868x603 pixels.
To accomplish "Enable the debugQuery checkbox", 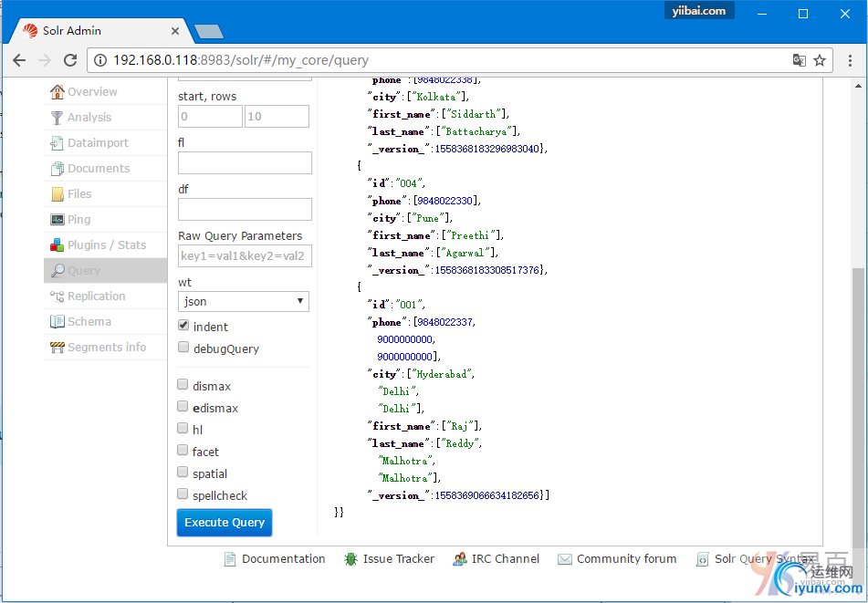I will tap(183, 347).
